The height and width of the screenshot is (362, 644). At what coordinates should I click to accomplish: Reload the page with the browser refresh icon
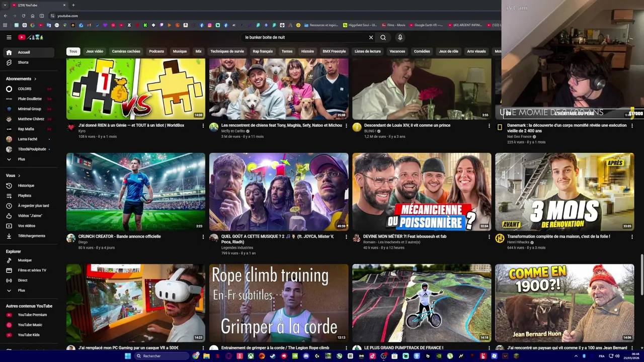[23, 16]
